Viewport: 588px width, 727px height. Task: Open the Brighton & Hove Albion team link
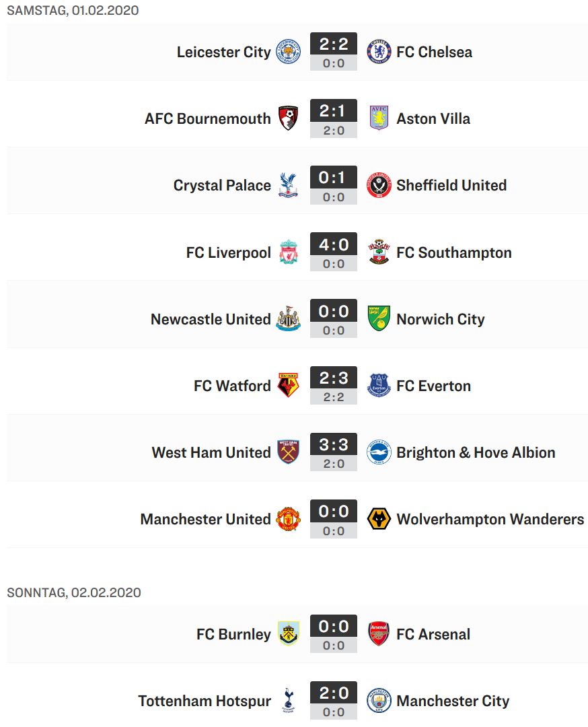pos(476,452)
